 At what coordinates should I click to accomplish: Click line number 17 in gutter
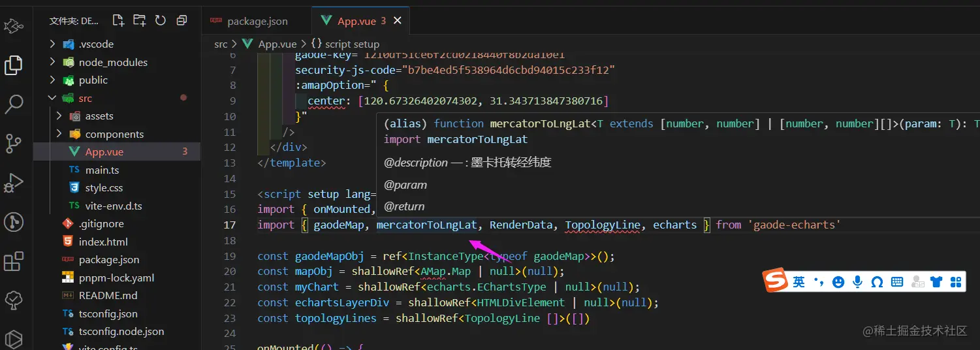point(229,225)
